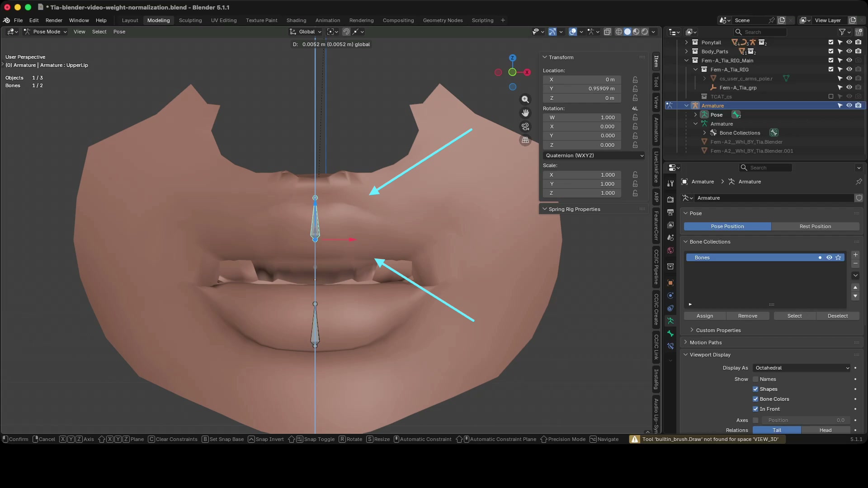The image size is (868, 488).
Task: Expand the Motion Paths panel
Action: click(x=686, y=342)
